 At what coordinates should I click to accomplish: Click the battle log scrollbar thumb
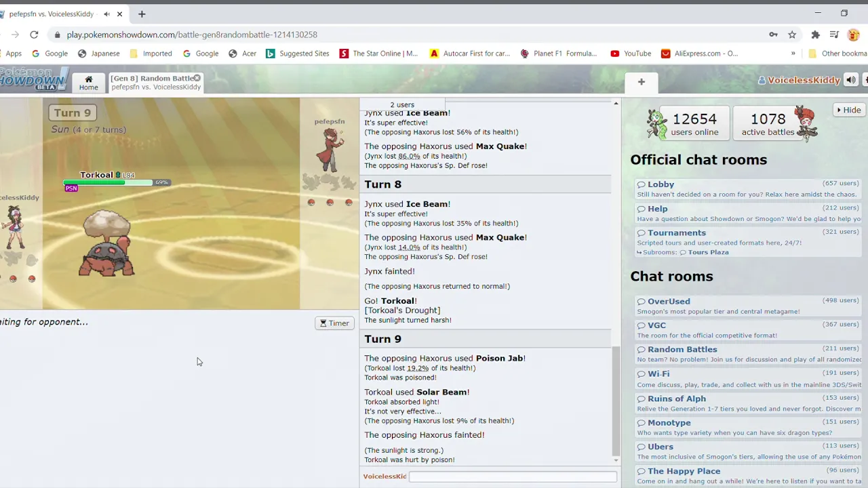(616, 401)
